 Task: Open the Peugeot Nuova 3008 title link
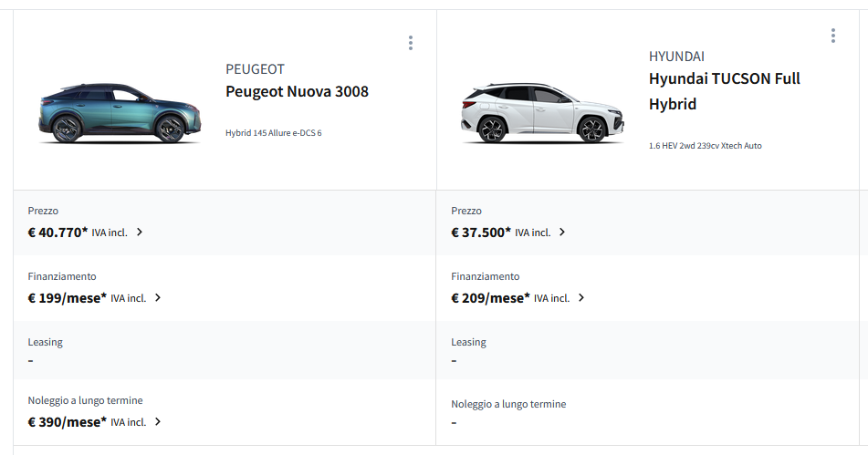(x=297, y=91)
